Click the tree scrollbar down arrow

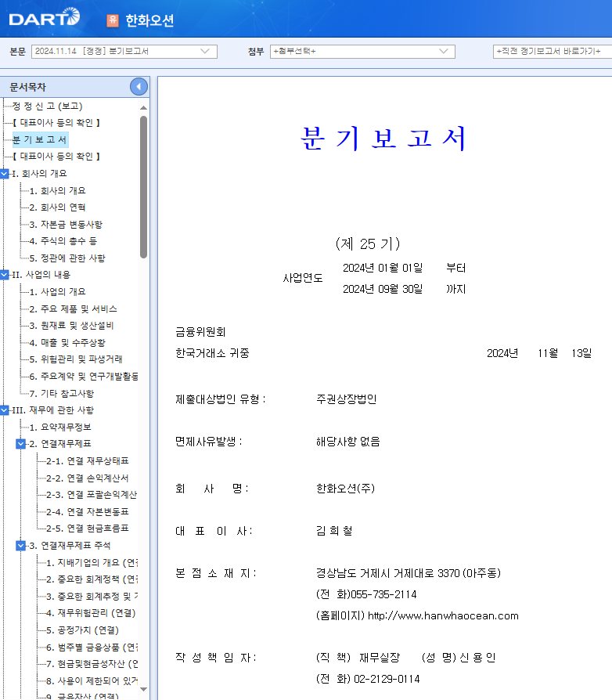pyautogui.click(x=143, y=689)
